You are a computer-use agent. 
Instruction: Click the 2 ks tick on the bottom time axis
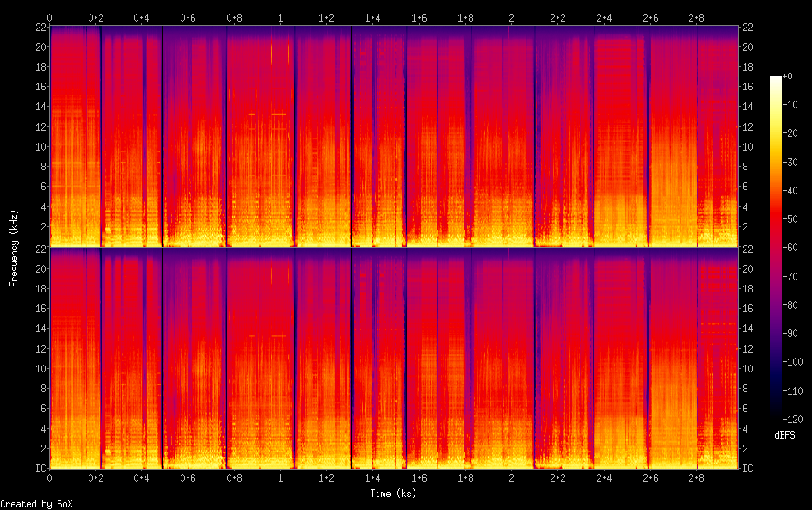point(511,477)
